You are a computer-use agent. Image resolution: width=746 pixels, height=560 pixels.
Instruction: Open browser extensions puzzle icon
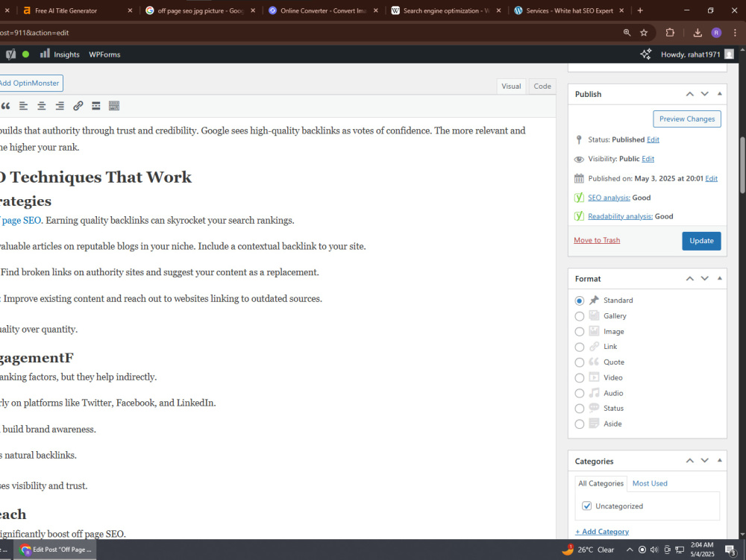[x=670, y=32]
